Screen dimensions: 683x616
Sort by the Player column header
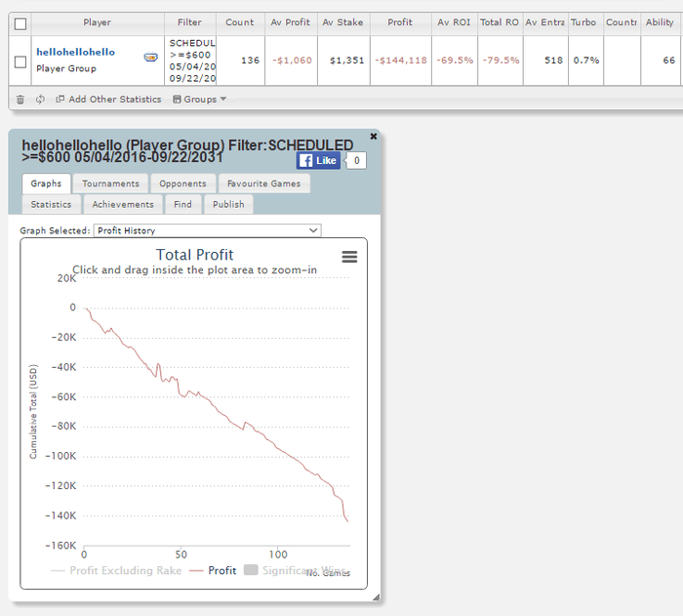pos(98,22)
